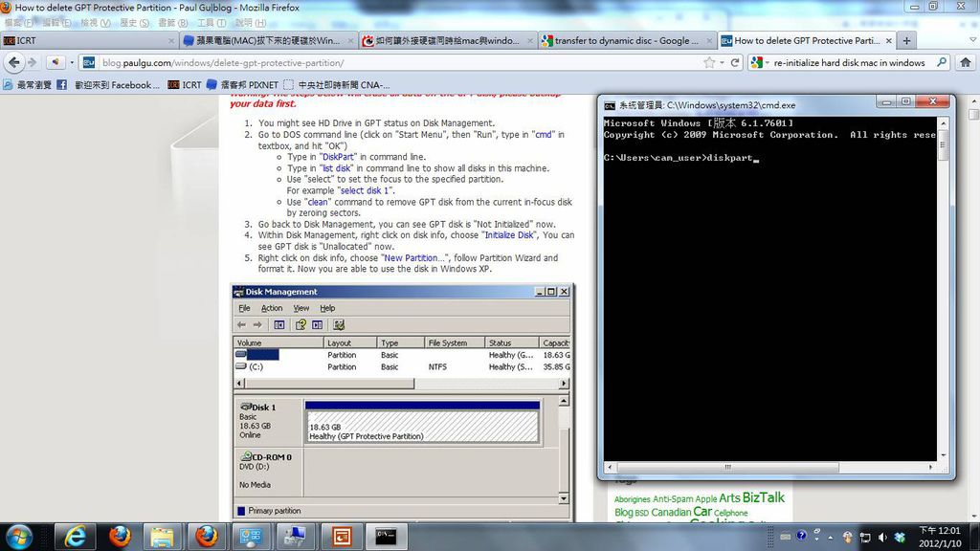Open the list all tabs dropdown
This screenshot has height=551, width=980.
pos(972,40)
